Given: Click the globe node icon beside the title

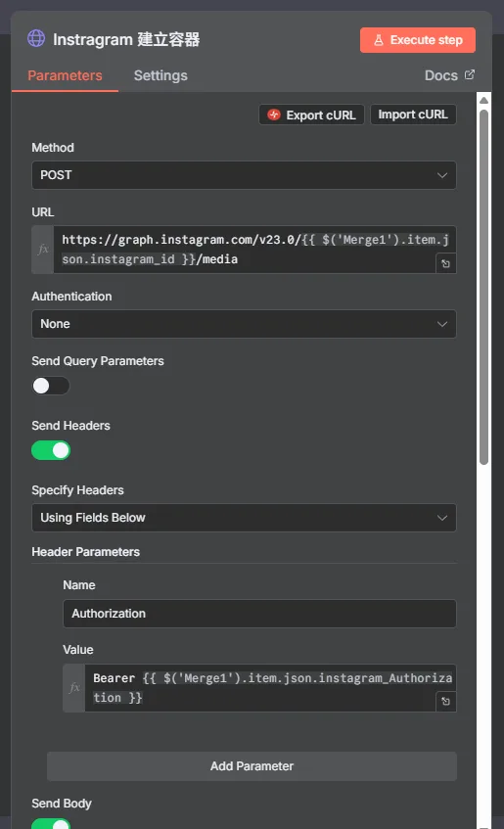Looking at the screenshot, I should [36, 38].
